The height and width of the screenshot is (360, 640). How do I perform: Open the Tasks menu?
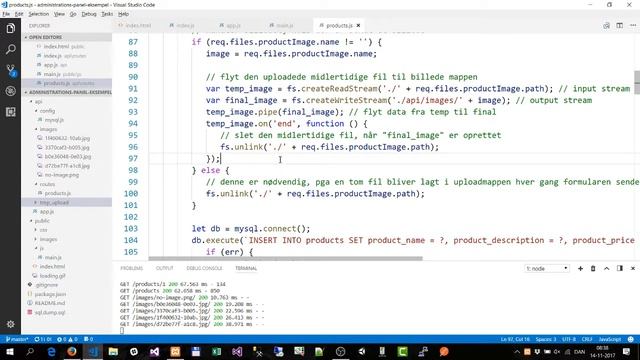[x=107, y=14]
